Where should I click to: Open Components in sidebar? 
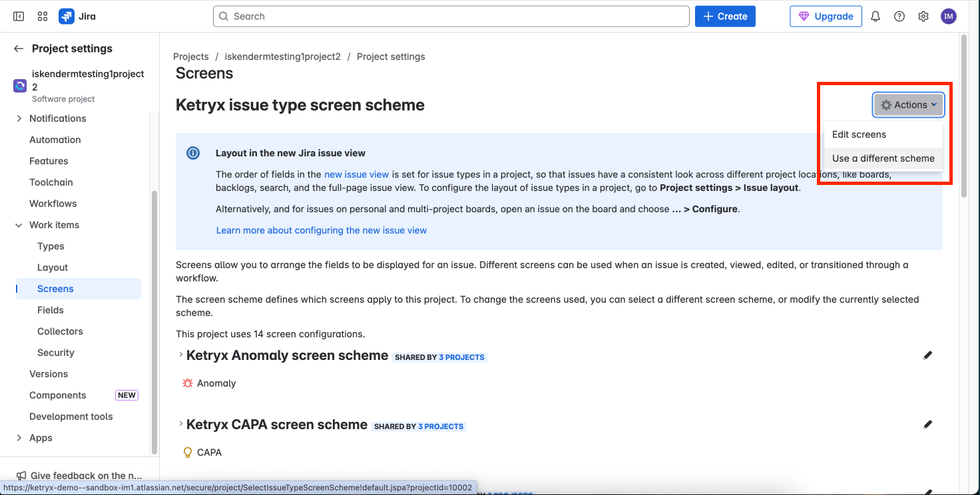(58, 395)
